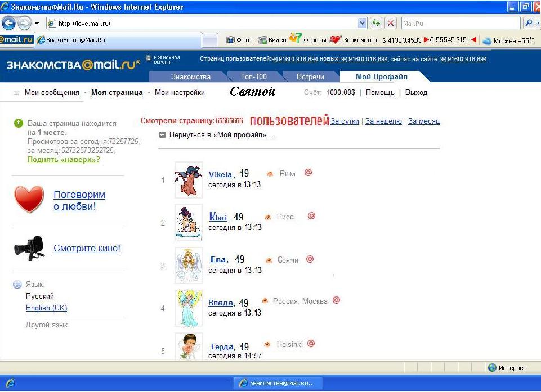Click the @ mail icon in Ева's row

tap(310, 259)
